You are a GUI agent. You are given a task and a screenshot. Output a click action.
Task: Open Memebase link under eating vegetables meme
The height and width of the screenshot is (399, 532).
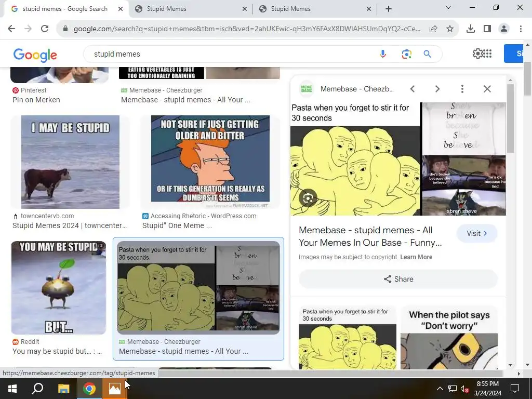(x=185, y=100)
